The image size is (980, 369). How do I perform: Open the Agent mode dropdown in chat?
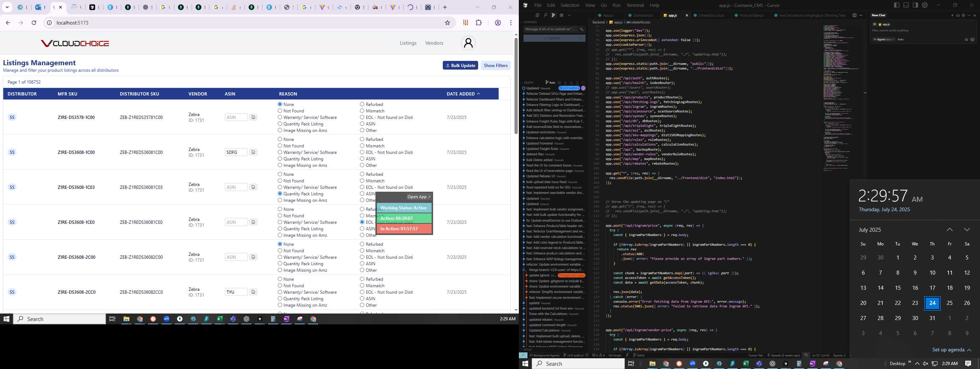coord(883,39)
